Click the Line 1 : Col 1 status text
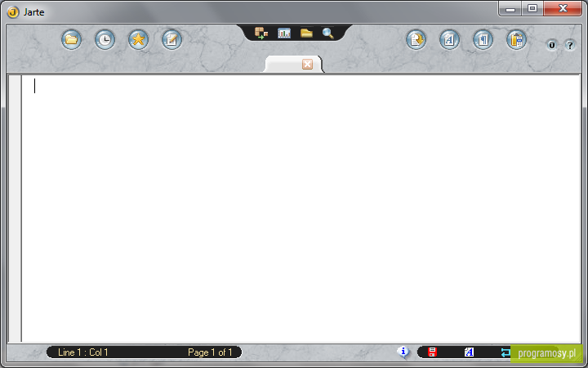This screenshot has height=368, width=588. pos(82,352)
